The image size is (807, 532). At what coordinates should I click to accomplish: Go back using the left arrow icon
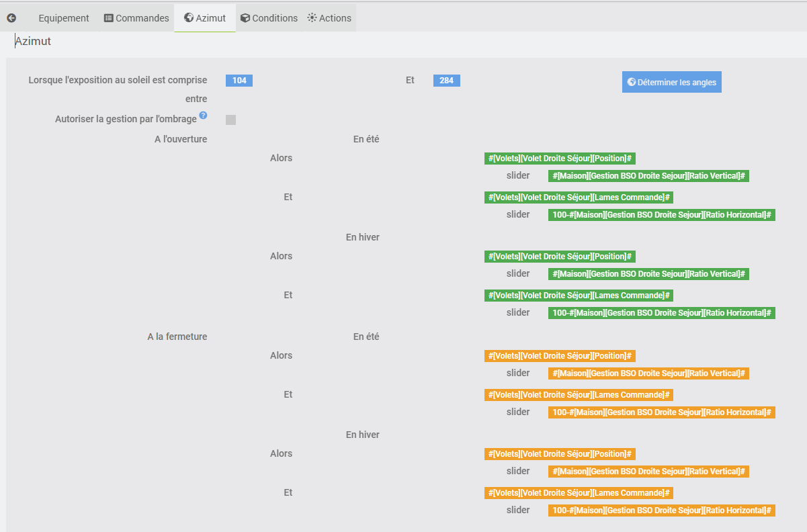point(11,18)
